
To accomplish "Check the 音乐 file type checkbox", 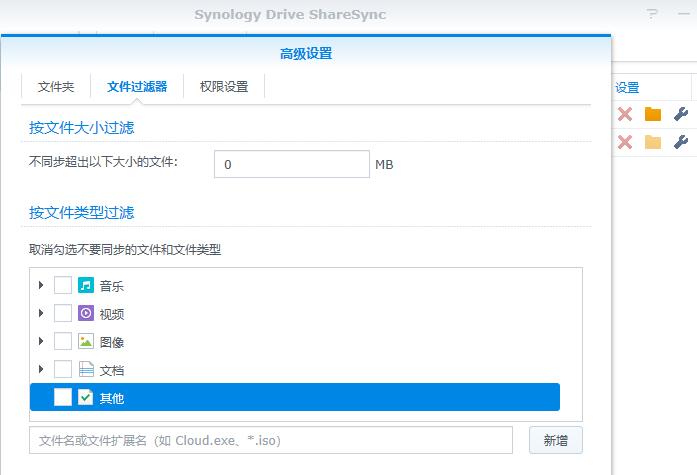I will tap(63, 286).
